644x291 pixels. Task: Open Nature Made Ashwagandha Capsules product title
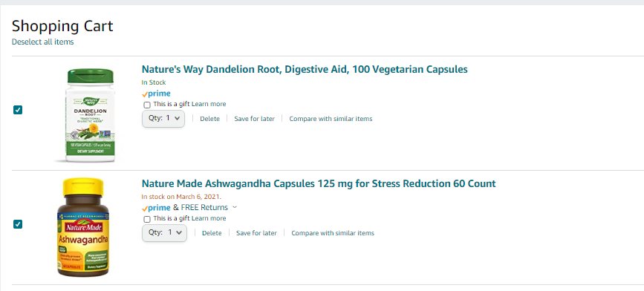319,183
